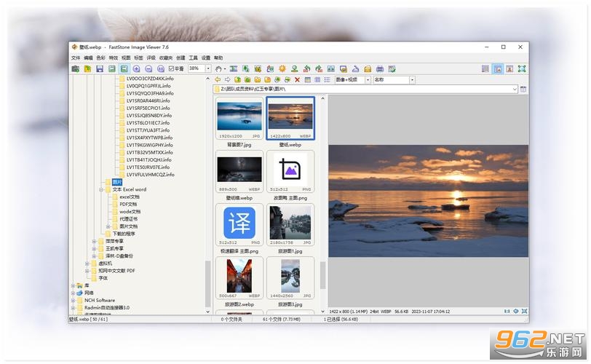The width and height of the screenshot is (591, 364).
Task: Select the 旅游图2.webp thumbnail
Action: coord(239,277)
